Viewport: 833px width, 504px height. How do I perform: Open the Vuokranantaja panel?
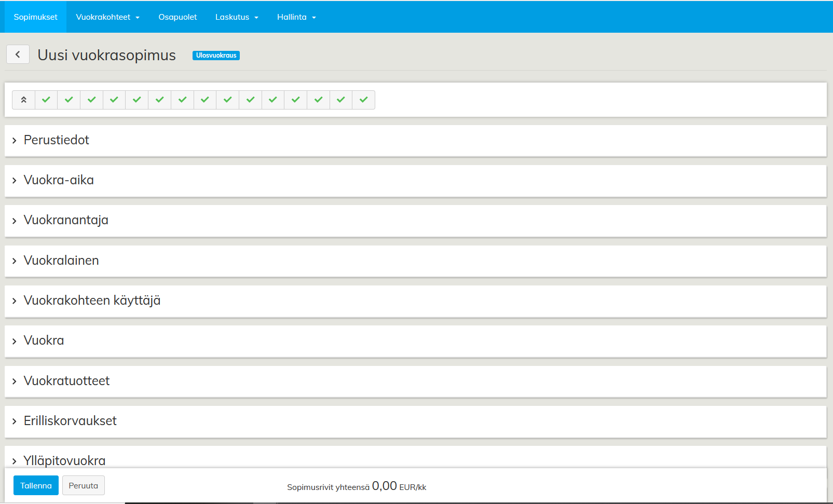point(66,220)
